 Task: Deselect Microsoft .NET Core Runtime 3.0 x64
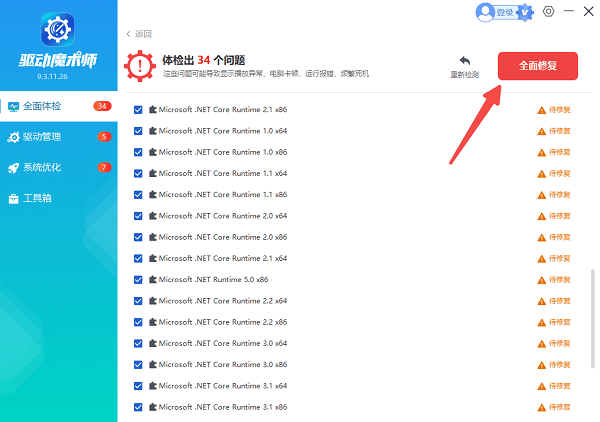pyautogui.click(x=138, y=343)
